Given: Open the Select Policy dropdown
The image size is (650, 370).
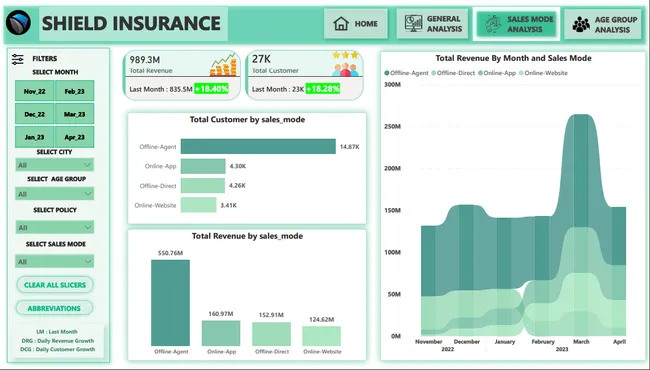Looking at the screenshot, I should pos(54,227).
